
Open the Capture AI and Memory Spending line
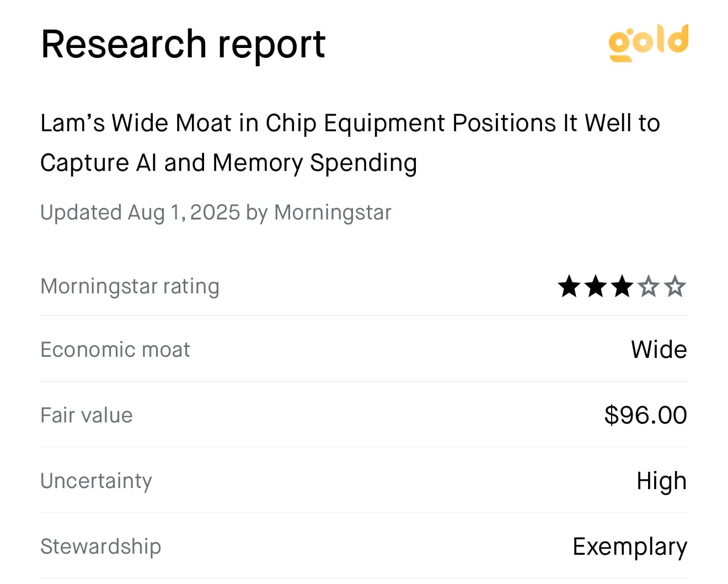click(229, 163)
